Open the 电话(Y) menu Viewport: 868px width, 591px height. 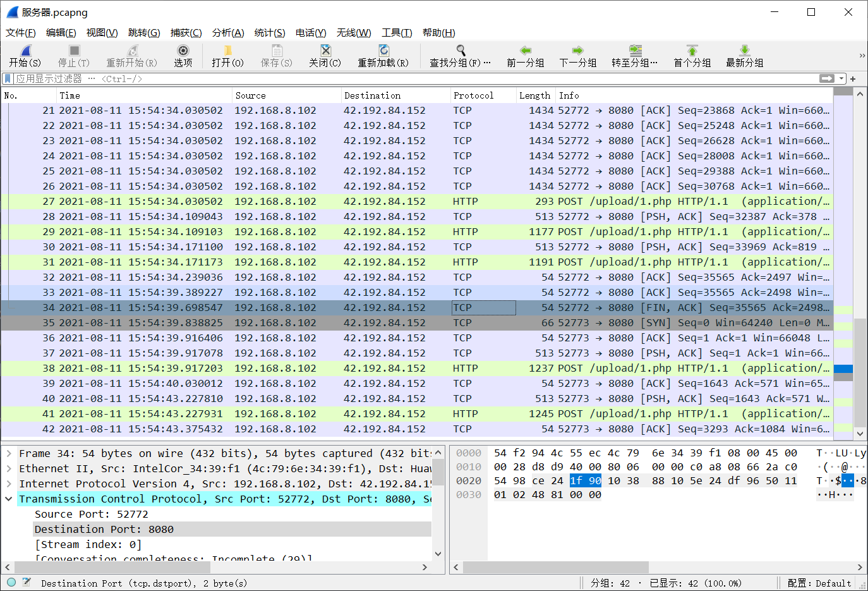(x=311, y=33)
